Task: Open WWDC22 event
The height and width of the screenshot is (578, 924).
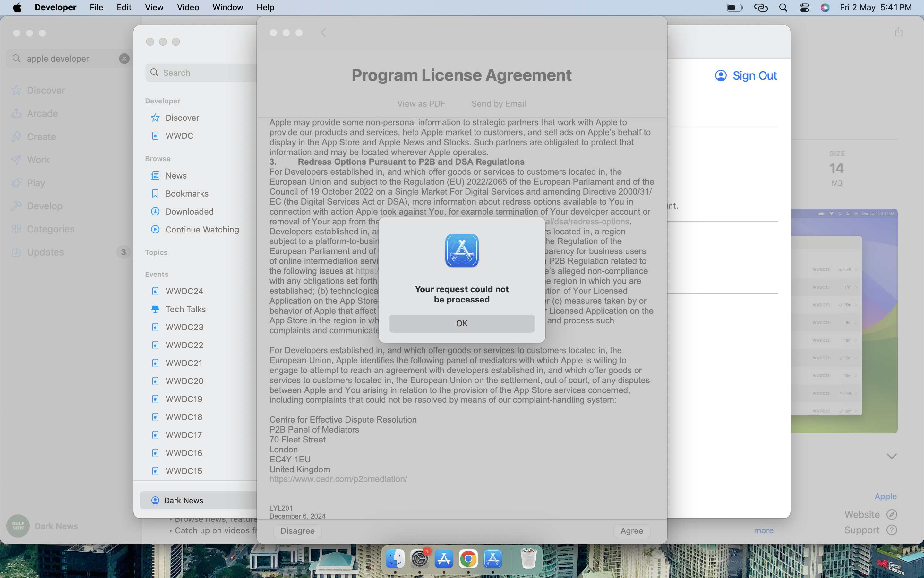Action: [x=184, y=345]
